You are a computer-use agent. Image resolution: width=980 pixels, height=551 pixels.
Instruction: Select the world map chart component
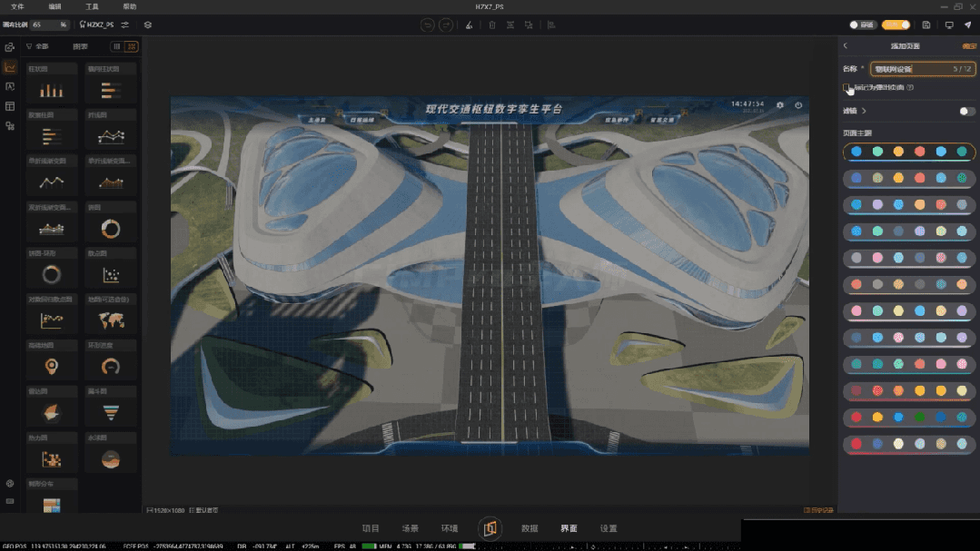(111, 315)
